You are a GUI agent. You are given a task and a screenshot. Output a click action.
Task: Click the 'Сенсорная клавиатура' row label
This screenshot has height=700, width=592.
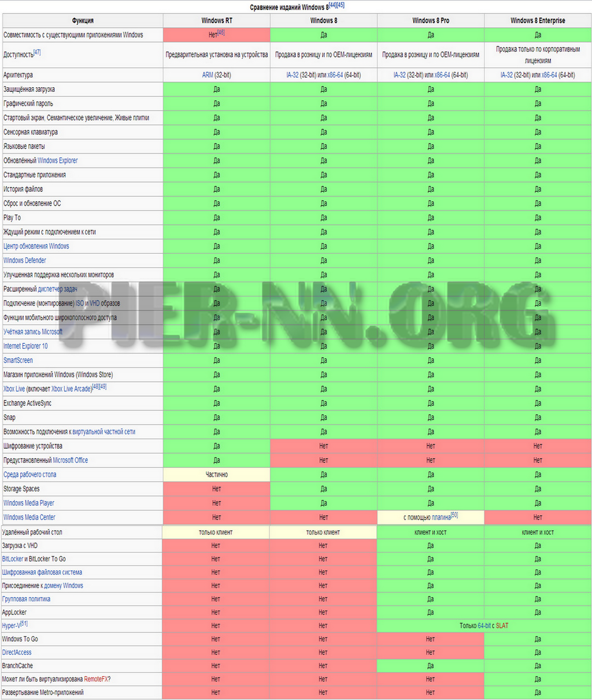31,132
